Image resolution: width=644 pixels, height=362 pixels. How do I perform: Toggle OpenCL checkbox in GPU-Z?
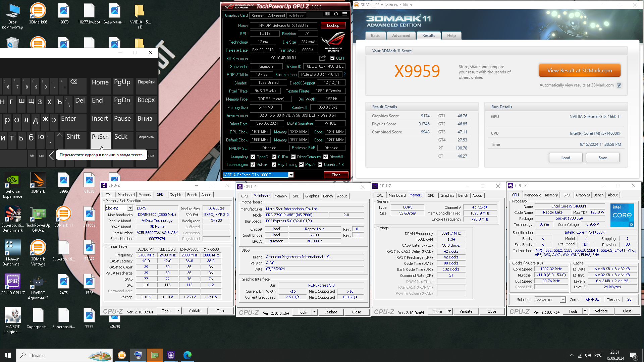pos(253,157)
